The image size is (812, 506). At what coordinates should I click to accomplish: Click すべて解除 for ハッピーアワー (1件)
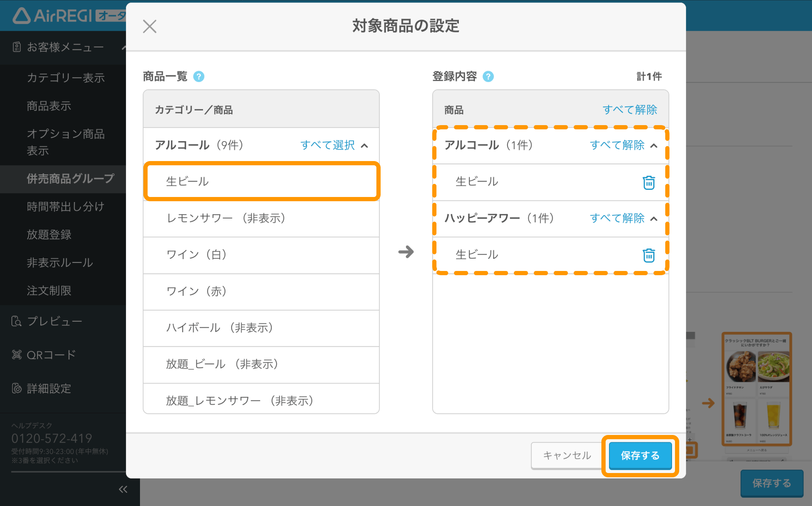(x=617, y=218)
